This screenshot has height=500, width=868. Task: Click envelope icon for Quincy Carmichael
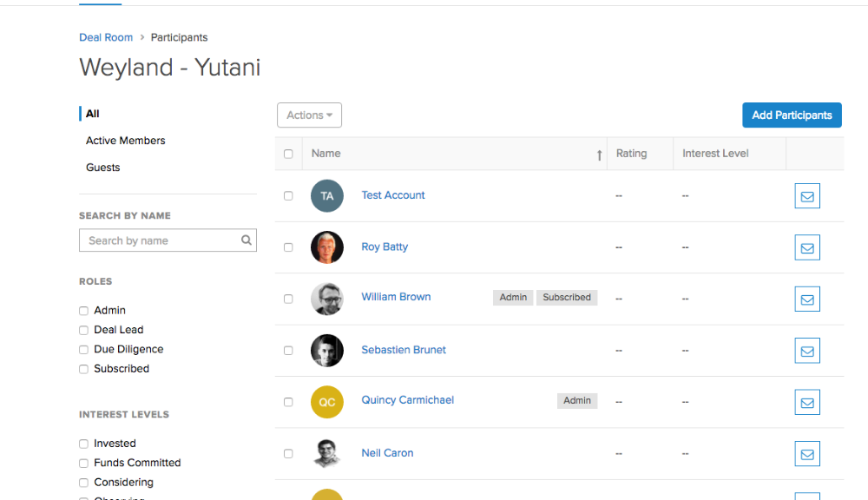click(x=807, y=402)
